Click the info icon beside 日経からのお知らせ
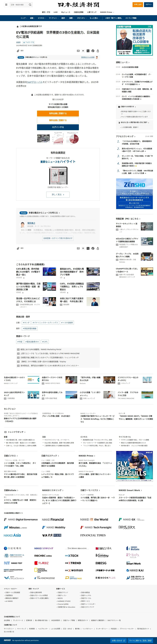This screenshot has width=157, height=644. 119,107
